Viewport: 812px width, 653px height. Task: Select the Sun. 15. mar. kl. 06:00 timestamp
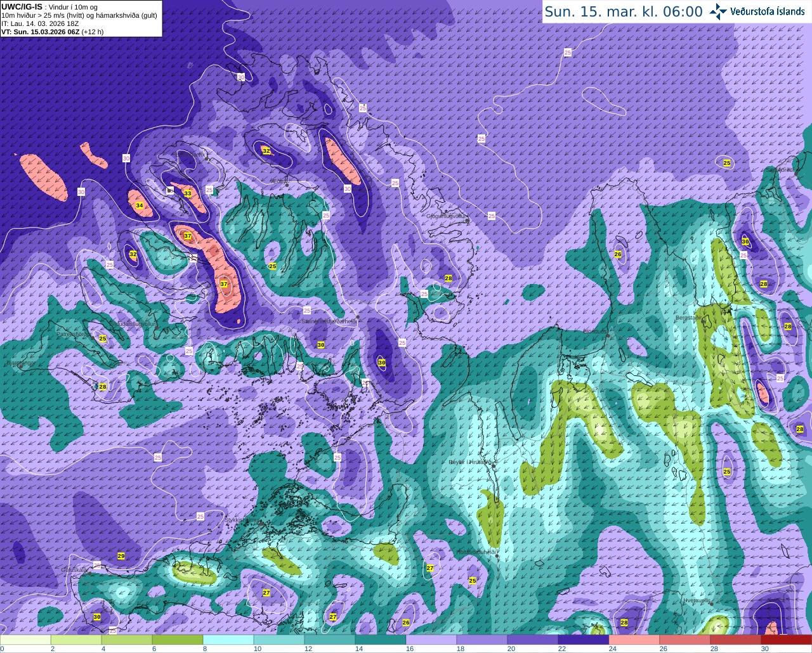[x=624, y=12]
